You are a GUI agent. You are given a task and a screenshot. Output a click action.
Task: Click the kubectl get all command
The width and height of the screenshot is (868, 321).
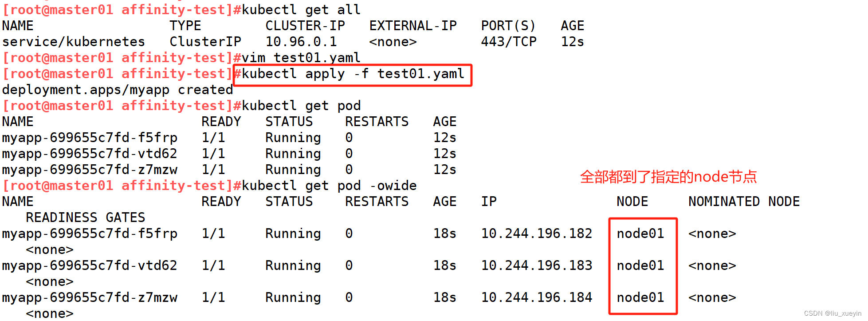pos(301,10)
